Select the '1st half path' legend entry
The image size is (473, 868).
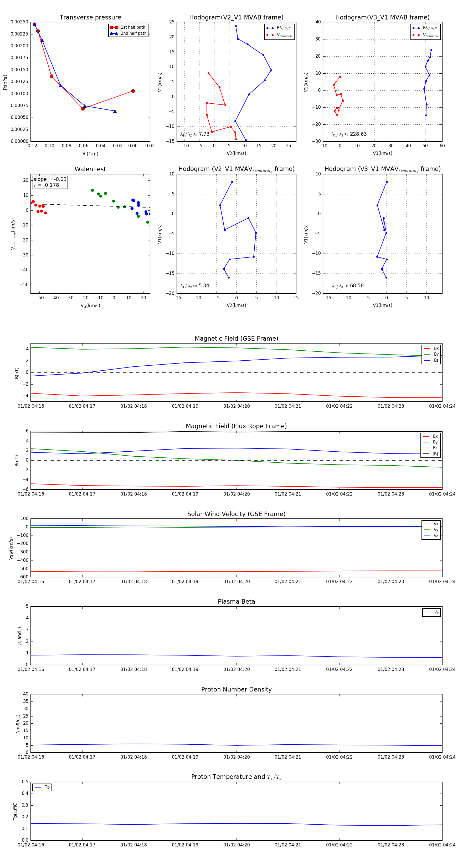tap(128, 27)
